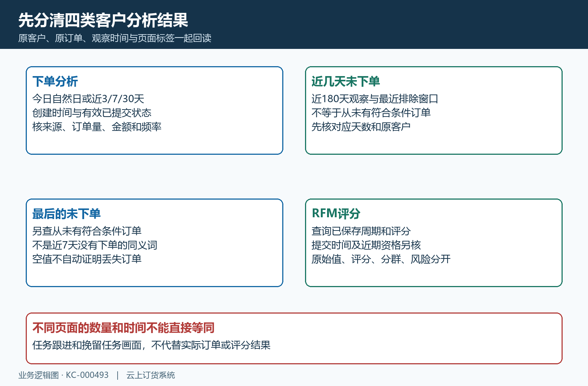Screen dimensions: 588x386
Task: Click the line 今日自然日或近3/7/30天
Action: [x=88, y=99]
